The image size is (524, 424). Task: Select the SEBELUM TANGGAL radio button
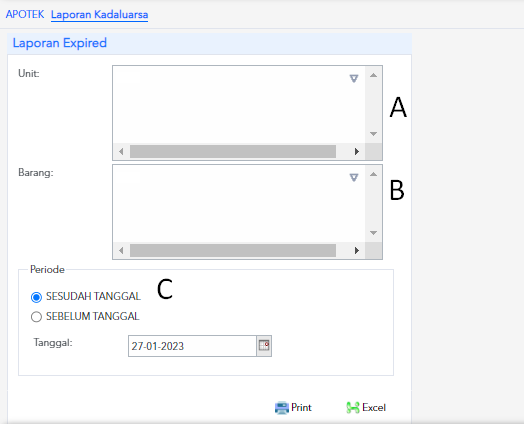[x=36, y=317]
